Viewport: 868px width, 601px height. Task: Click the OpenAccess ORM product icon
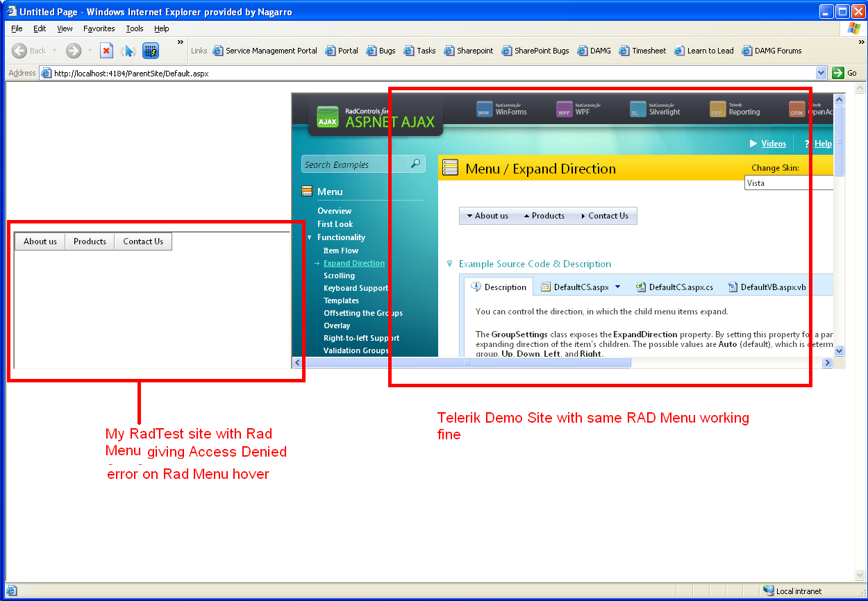[x=796, y=109]
